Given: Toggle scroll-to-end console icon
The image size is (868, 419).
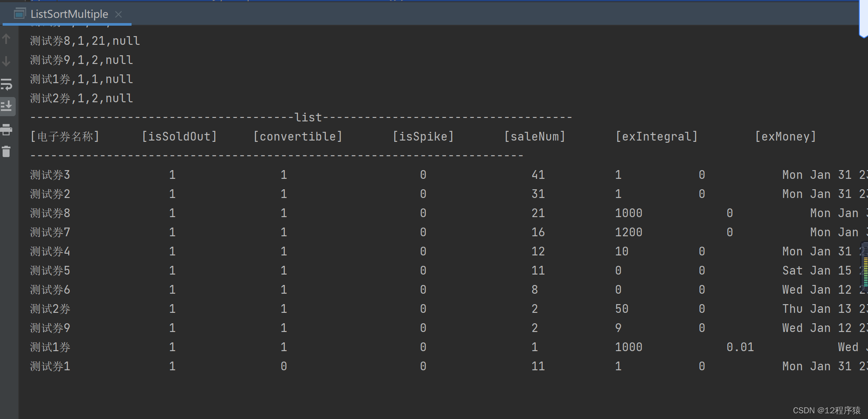Looking at the screenshot, I should [x=7, y=106].
